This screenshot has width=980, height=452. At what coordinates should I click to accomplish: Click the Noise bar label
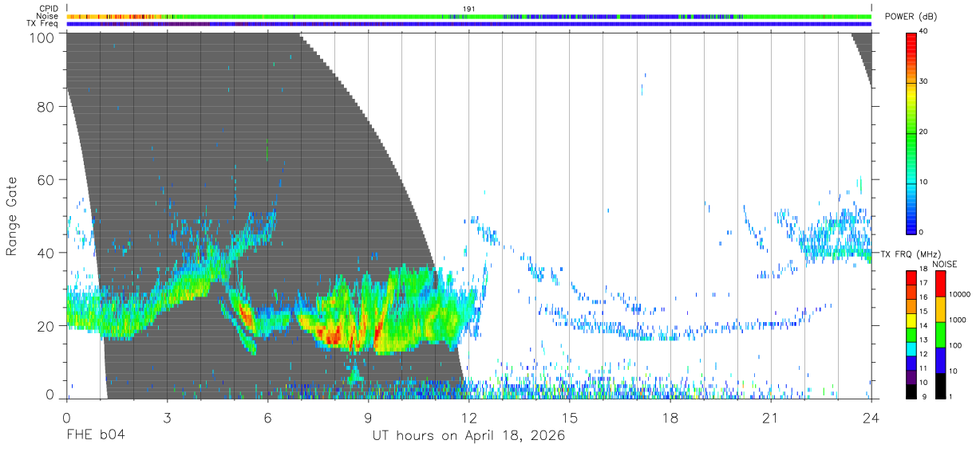[47, 16]
